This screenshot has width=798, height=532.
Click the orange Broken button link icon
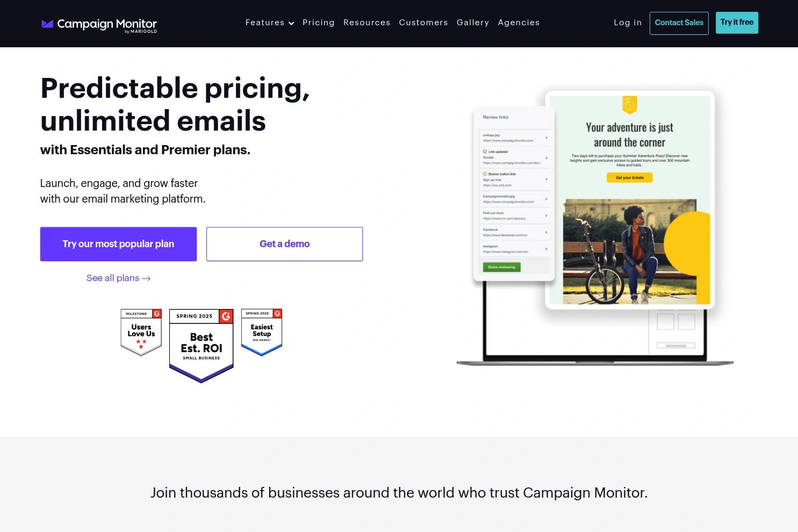485,174
